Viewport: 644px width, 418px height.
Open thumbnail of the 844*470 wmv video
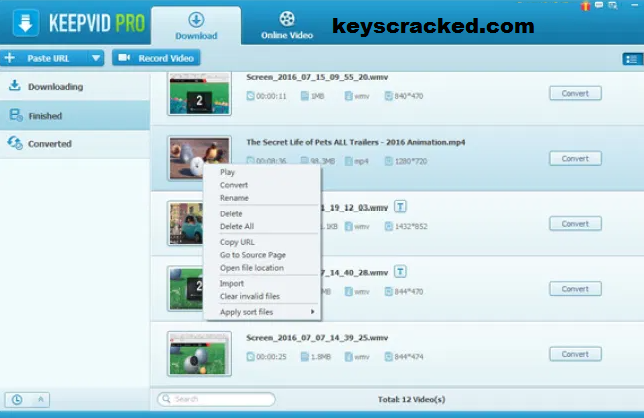click(x=186, y=289)
